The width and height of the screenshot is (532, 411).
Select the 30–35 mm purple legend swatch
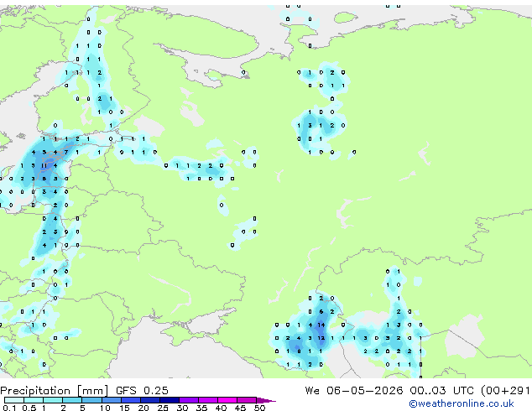[188, 400]
